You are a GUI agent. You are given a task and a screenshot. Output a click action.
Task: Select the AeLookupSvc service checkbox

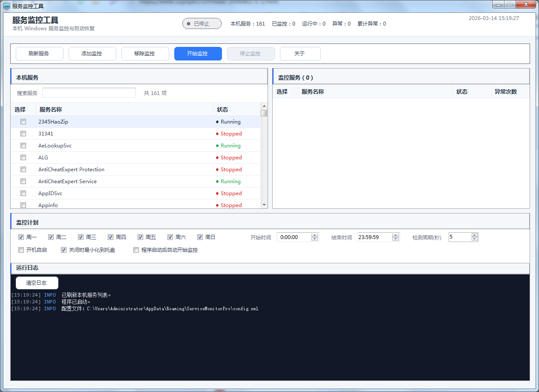point(23,146)
